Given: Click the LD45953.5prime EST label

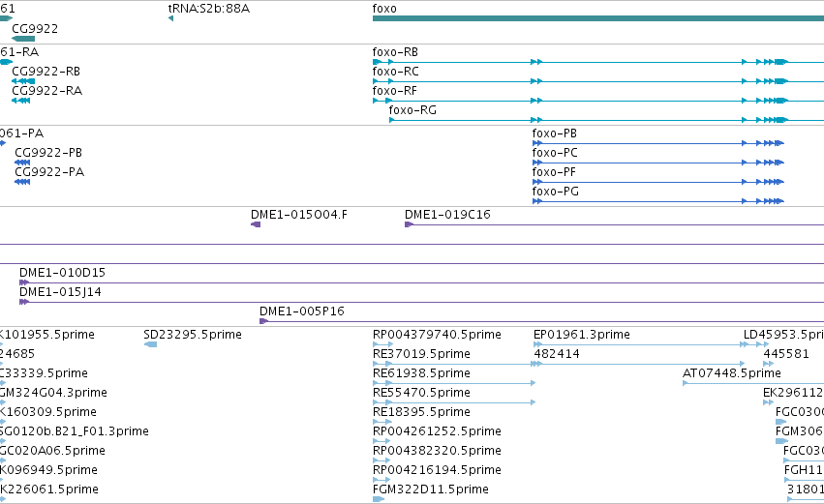Looking at the screenshot, I should pos(783,335).
